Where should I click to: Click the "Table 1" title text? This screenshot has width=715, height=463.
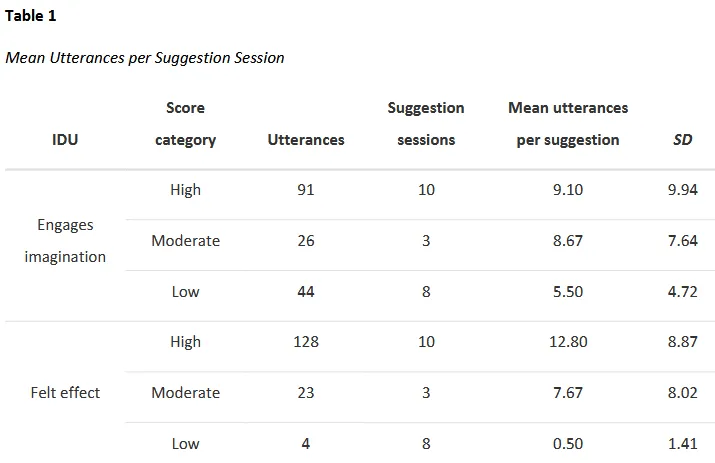pyautogui.click(x=31, y=16)
